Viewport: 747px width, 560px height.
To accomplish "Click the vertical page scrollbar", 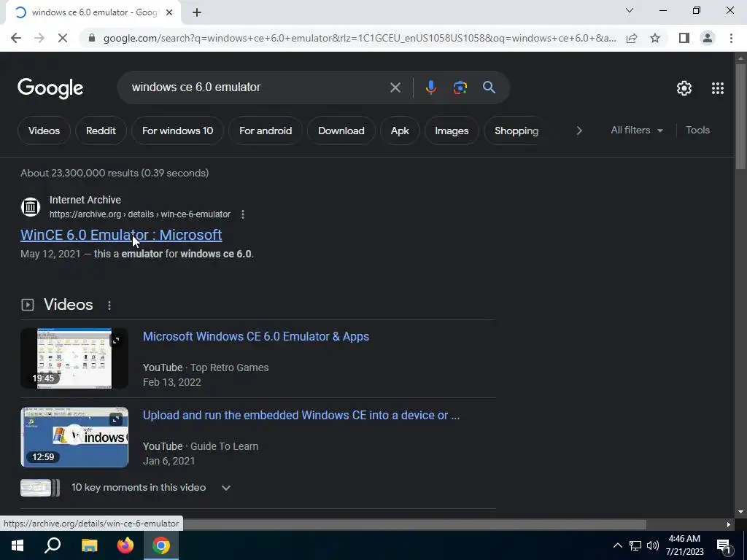I will pos(740,116).
